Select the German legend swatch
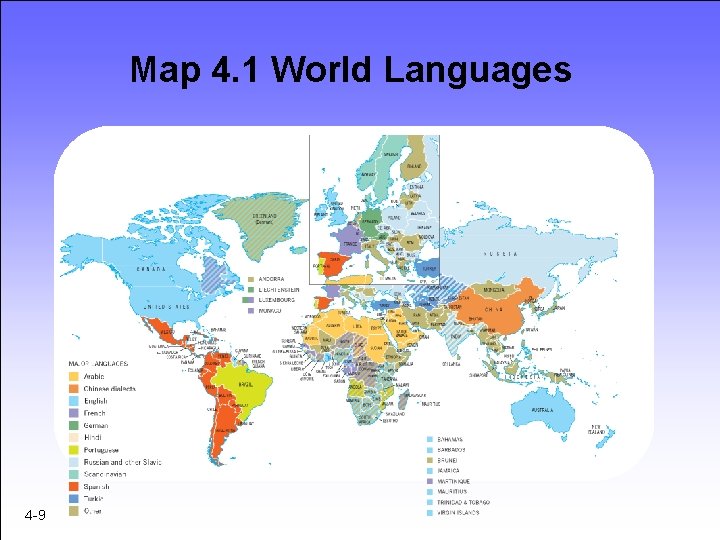Screen dimensions: 720x540 (73, 426)
